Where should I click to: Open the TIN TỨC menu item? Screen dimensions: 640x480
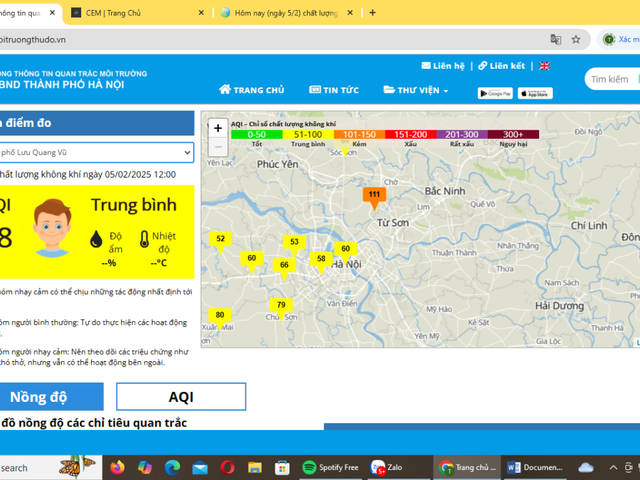point(334,90)
